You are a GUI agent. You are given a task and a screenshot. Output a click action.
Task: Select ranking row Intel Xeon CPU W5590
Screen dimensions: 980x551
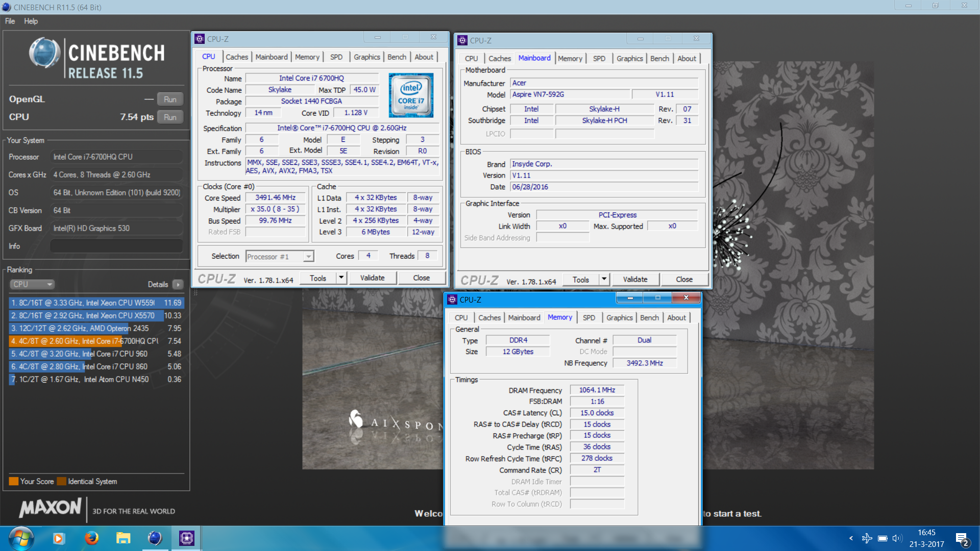point(96,303)
